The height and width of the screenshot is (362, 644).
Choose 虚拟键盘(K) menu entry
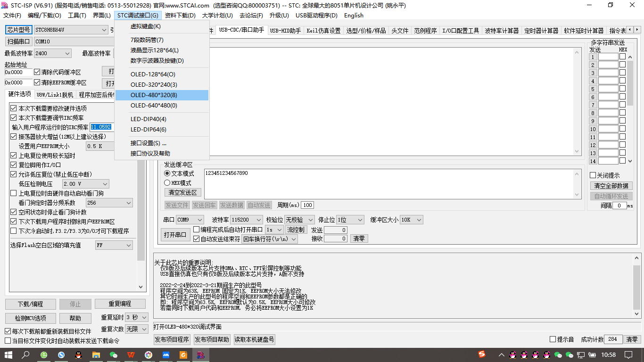click(x=162, y=26)
